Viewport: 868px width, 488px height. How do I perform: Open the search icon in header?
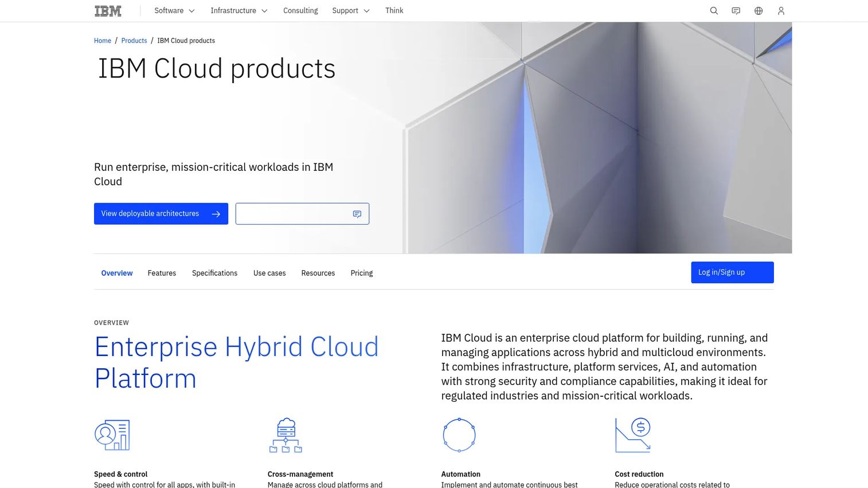pyautogui.click(x=714, y=11)
